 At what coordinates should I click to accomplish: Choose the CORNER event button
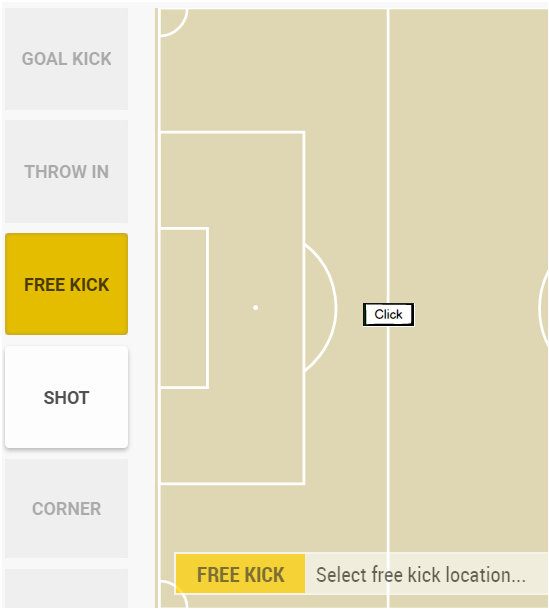66,509
